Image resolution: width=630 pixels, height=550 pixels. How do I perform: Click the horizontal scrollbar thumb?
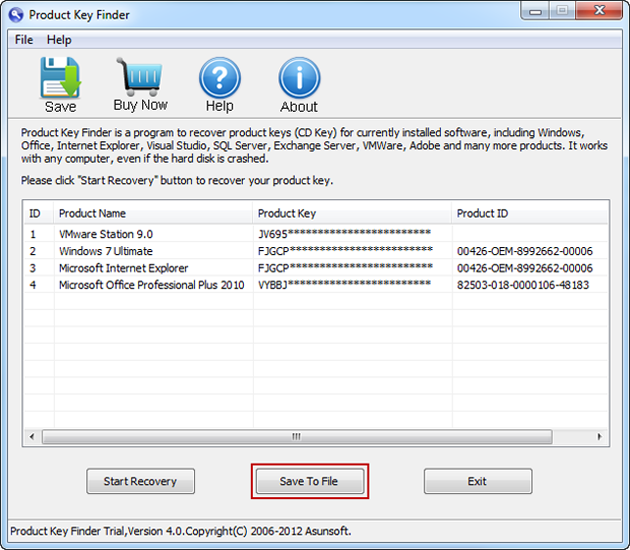click(297, 437)
